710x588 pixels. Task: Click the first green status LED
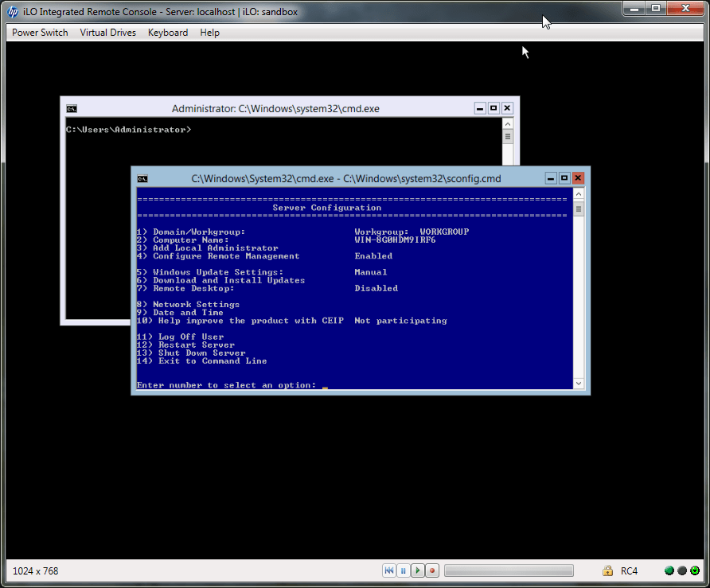click(x=669, y=570)
